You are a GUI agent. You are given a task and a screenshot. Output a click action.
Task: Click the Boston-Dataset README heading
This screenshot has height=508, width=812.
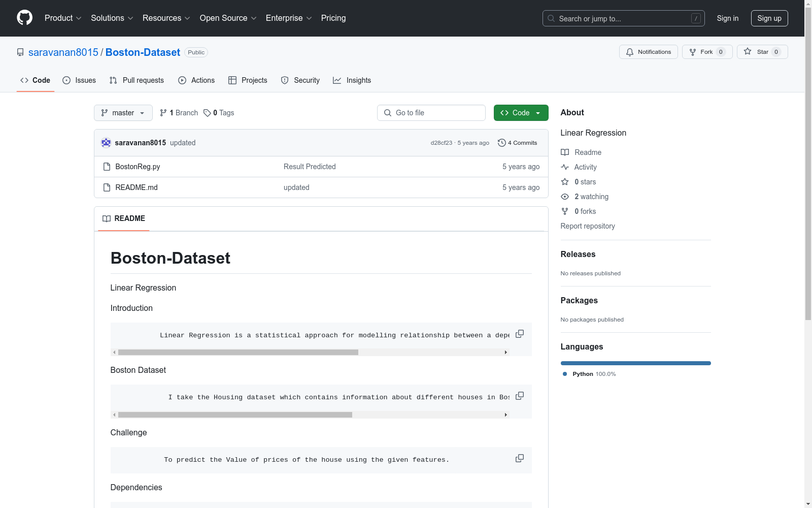coord(171,258)
